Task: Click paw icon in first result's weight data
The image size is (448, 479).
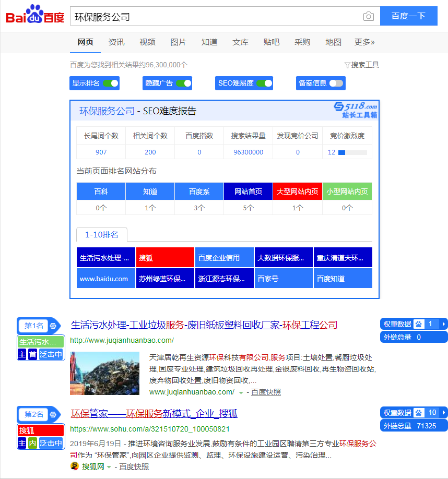Action: point(419,324)
